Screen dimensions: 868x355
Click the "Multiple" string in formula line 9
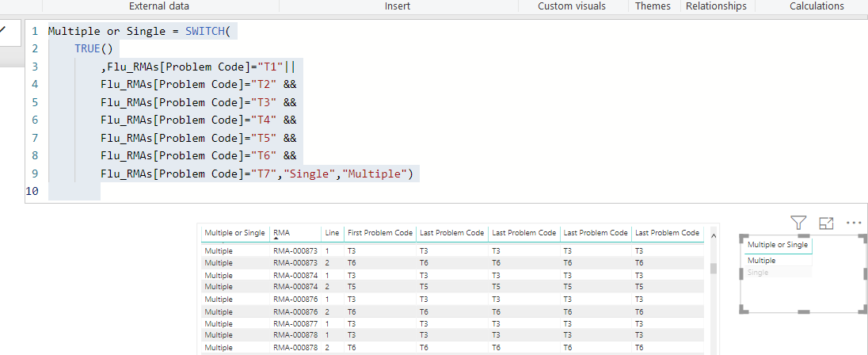pyautogui.click(x=375, y=174)
